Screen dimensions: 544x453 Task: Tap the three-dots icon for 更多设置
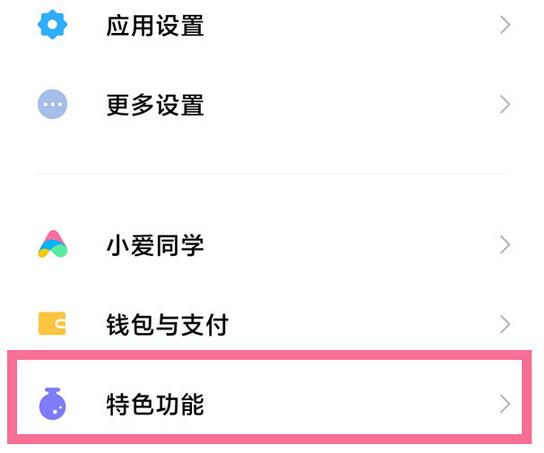pyautogui.click(x=52, y=104)
